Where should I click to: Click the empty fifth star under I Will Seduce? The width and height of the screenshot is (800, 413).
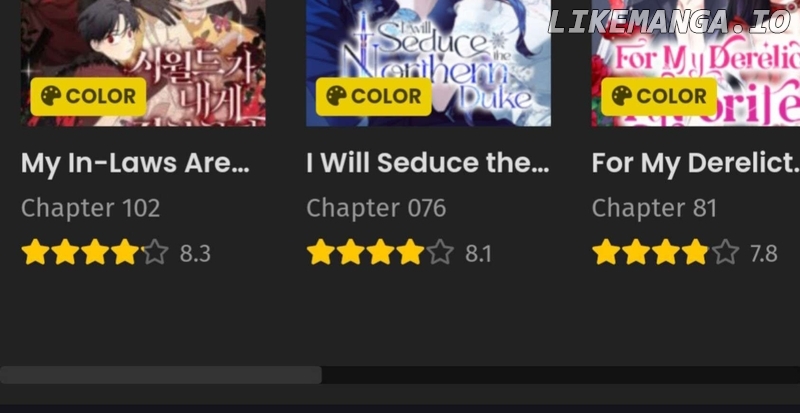[x=440, y=253]
